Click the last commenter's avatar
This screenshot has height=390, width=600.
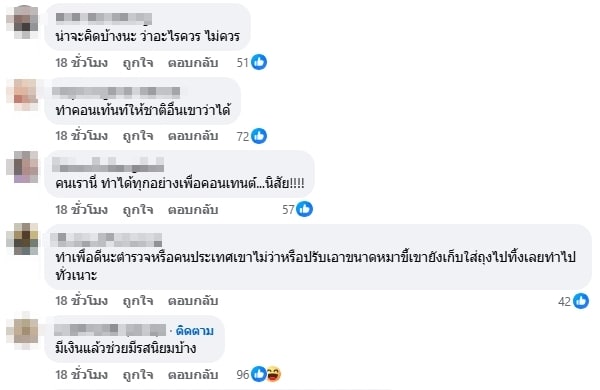tap(23, 331)
